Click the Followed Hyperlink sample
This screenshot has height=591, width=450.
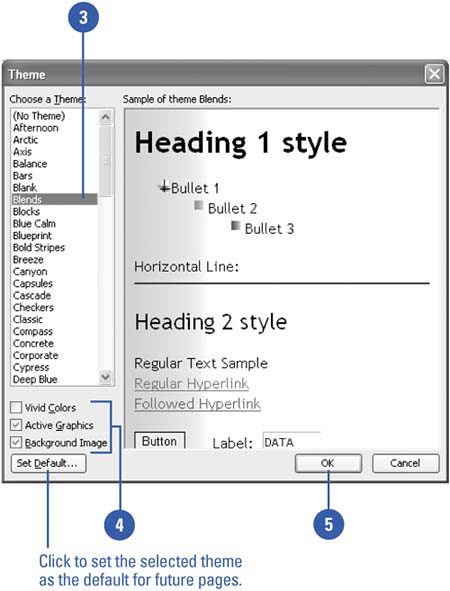point(197,404)
